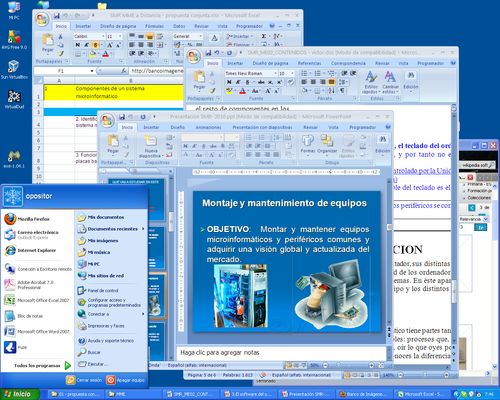This screenshot has width=500, height=400.
Task: Launch Internet Explorer in Start menu
Action: 30,250
